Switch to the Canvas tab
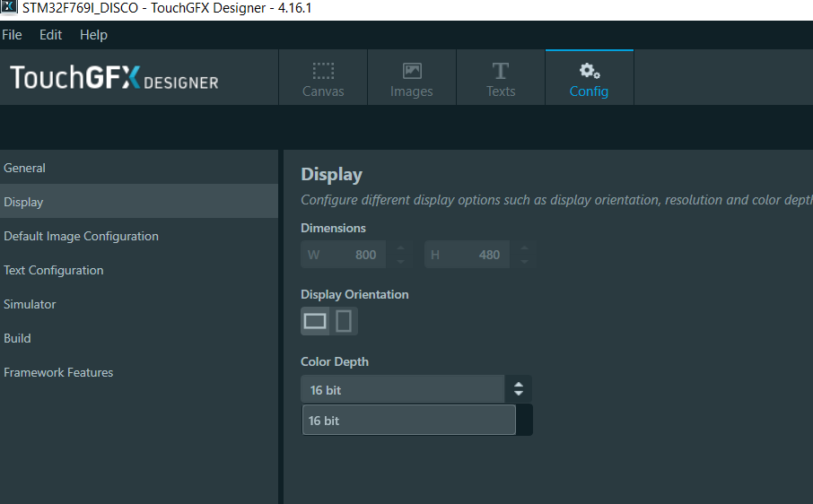This screenshot has height=504, width=813. click(x=323, y=78)
